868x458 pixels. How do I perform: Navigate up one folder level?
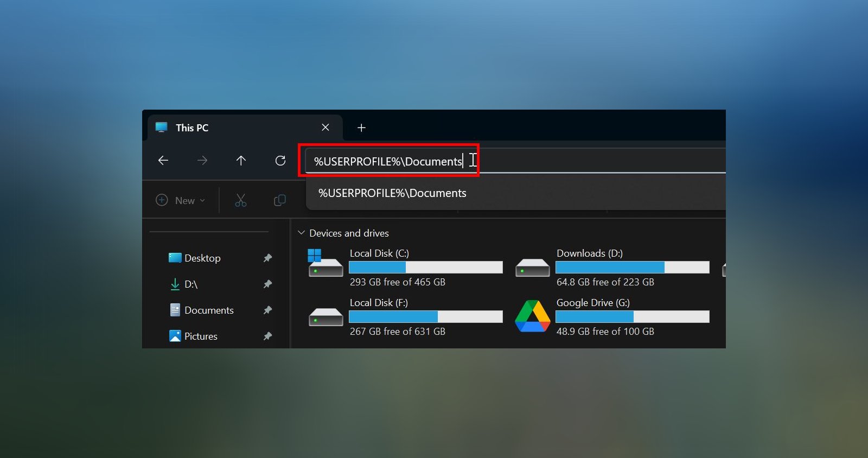click(241, 161)
